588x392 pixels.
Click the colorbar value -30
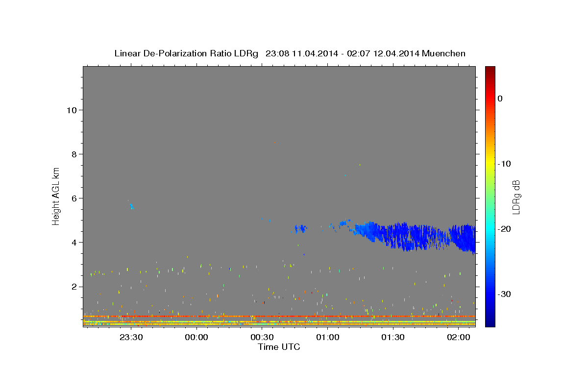pyautogui.click(x=504, y=294)
